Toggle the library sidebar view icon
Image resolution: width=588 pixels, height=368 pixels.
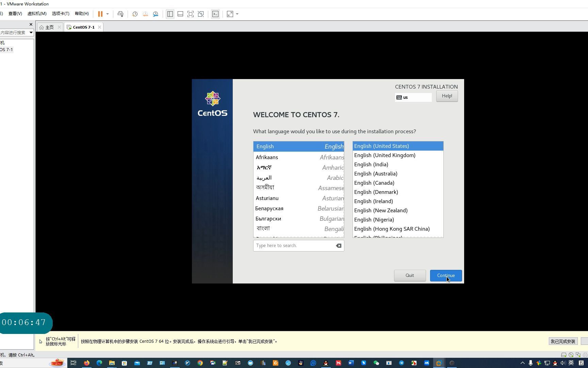coord(170,14)
